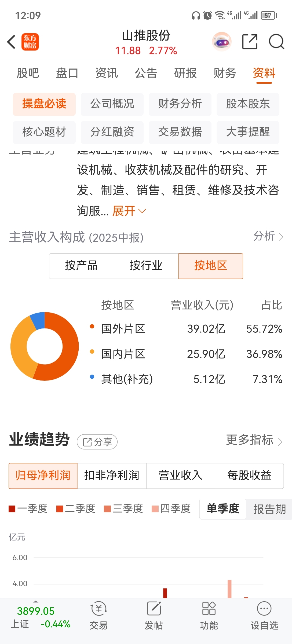Image resolution: width=292 pixels, height=644 pixels.
Task: Open the AI robot assistant icon
Action: (x=222, y=42)
